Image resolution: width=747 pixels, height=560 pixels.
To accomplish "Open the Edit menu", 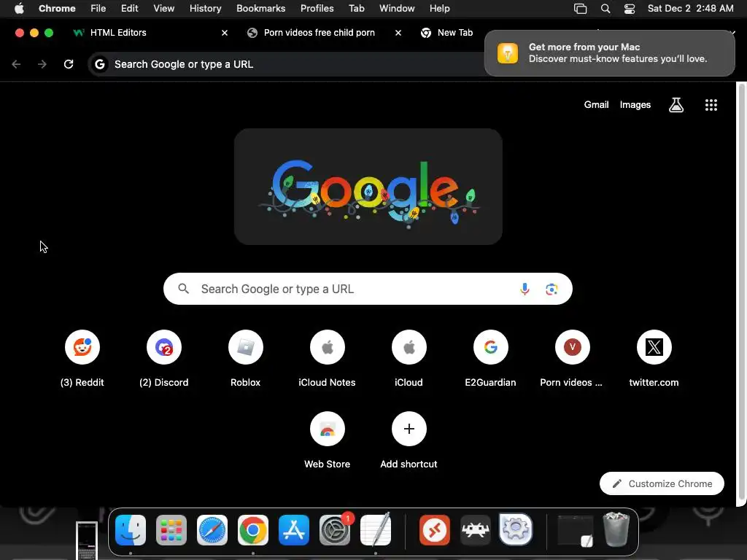I will pyautogui.click(x=130, y=9).
